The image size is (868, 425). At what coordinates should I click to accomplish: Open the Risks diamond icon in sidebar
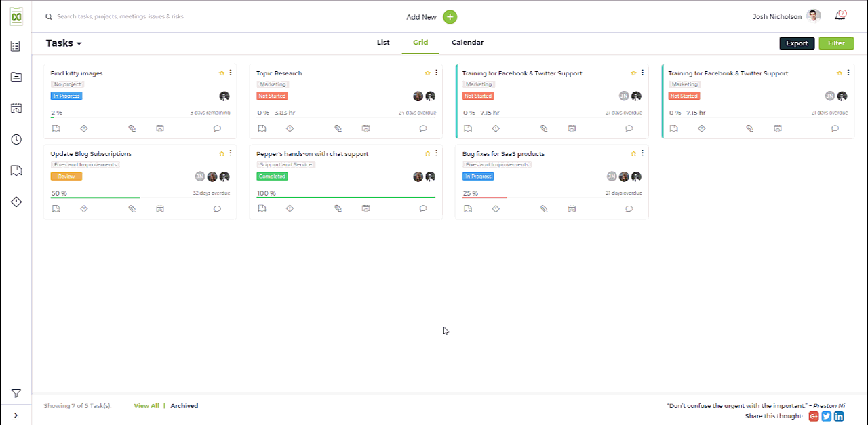16,202
